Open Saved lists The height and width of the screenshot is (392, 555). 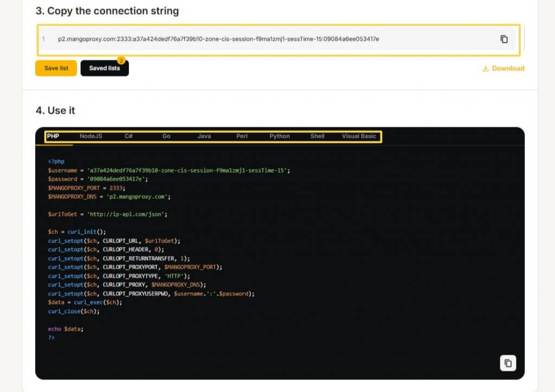click(x=104, y=68)
